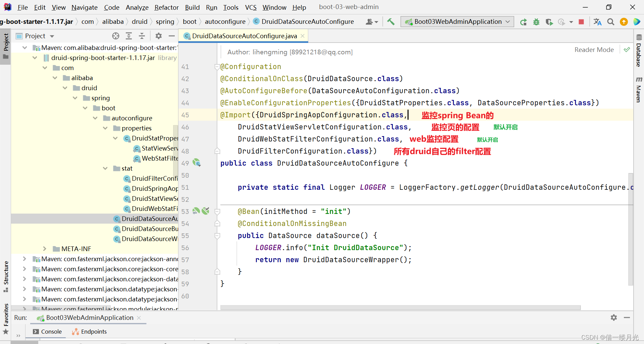Screen dimensions: 644x344
Task: Open Run panel settings gear
Action: (614, 318)
